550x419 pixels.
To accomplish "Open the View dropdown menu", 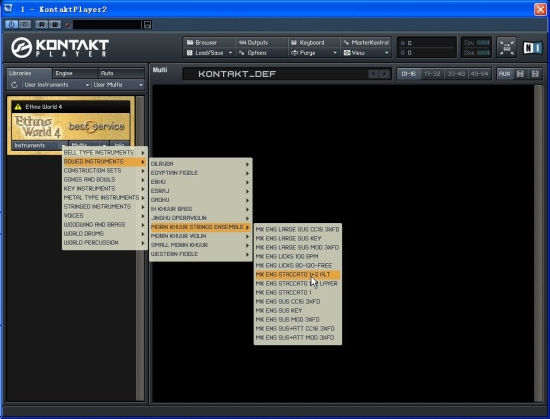I will tap(366, 53).
